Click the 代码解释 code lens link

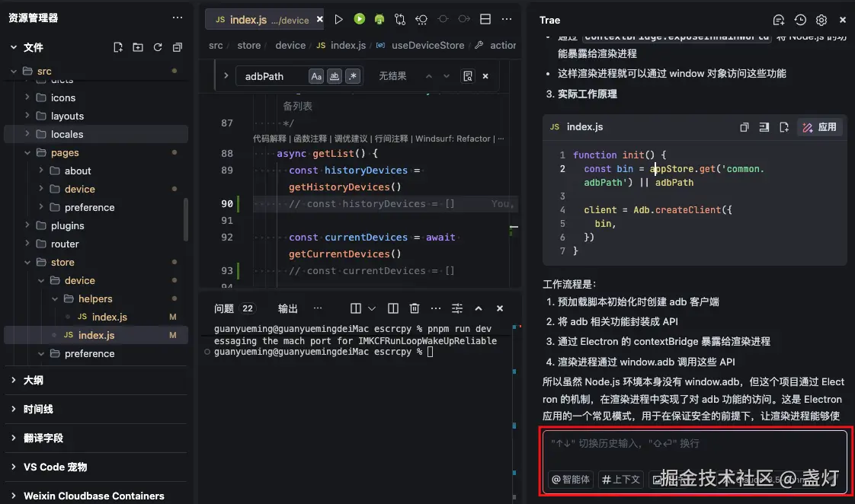click(x=269, y=139)
